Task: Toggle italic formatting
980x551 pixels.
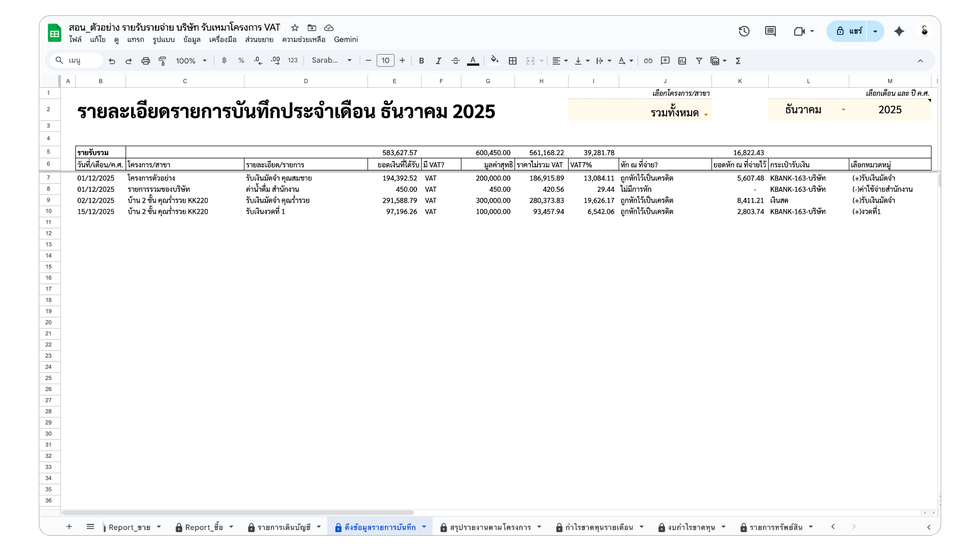Action: point(438,60)
